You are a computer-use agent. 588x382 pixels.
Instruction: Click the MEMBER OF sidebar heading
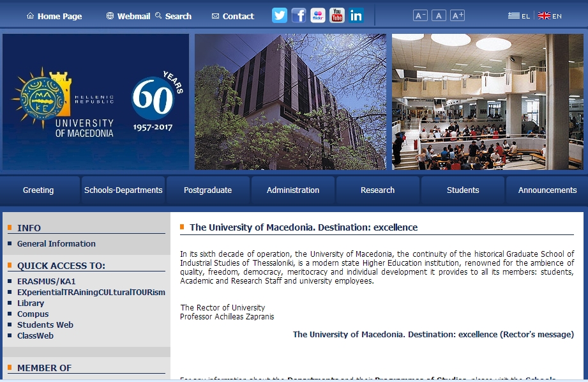[44, 368]
